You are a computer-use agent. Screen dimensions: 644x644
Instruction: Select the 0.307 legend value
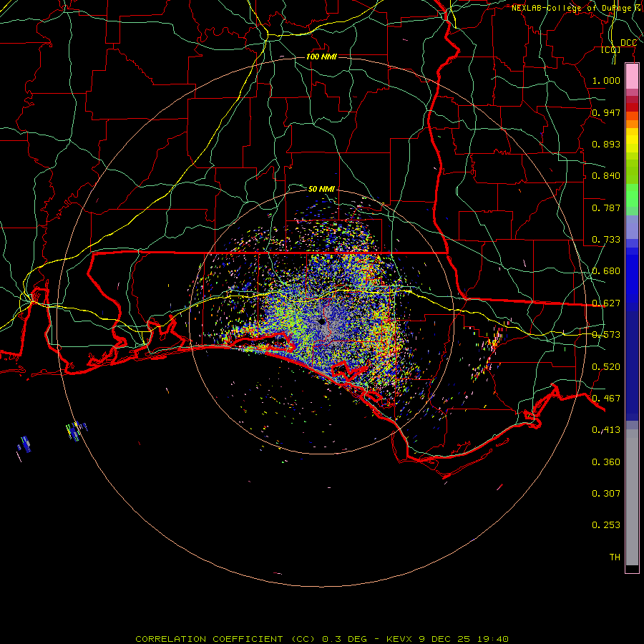[x=606, y=493]
